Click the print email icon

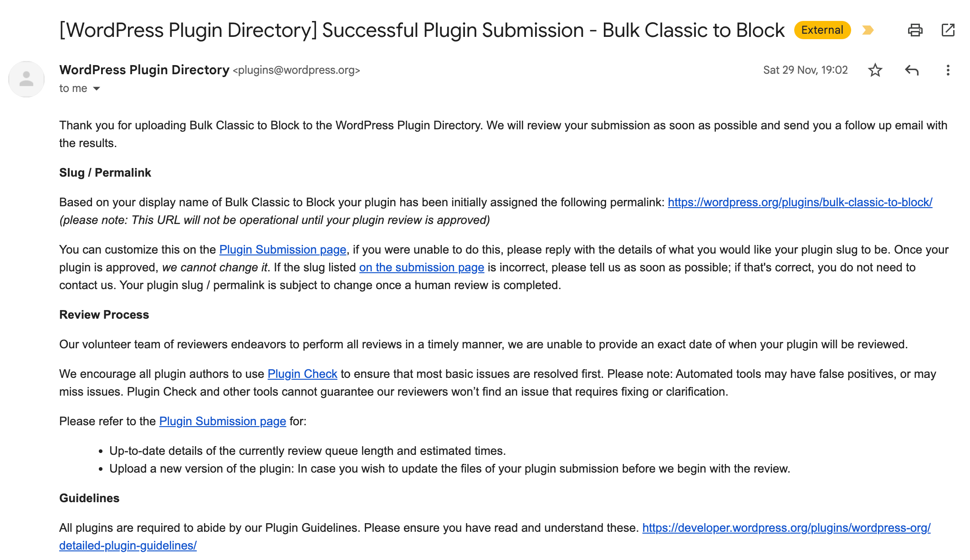pyautogui.click(x=915, y=30)
